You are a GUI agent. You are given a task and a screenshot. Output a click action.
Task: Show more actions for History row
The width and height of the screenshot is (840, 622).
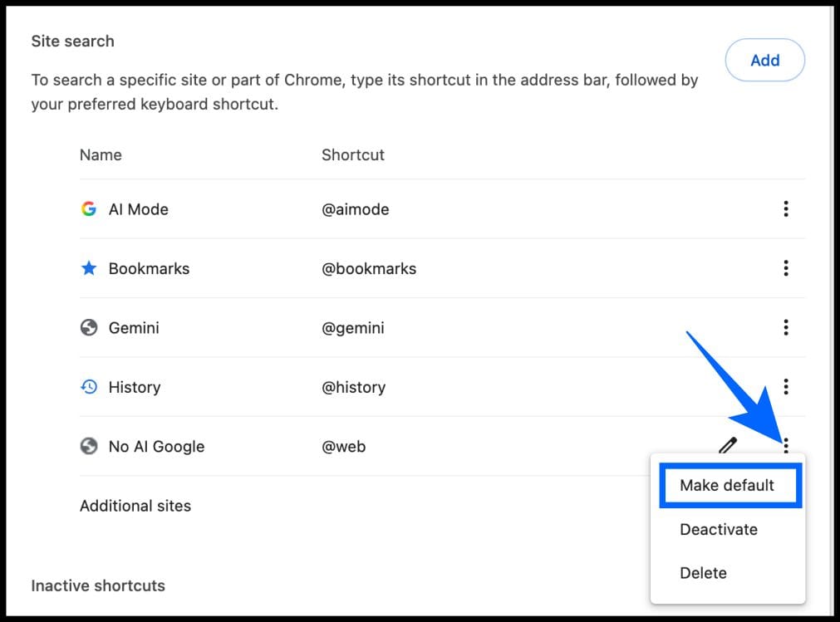click(x=786, y=387)
